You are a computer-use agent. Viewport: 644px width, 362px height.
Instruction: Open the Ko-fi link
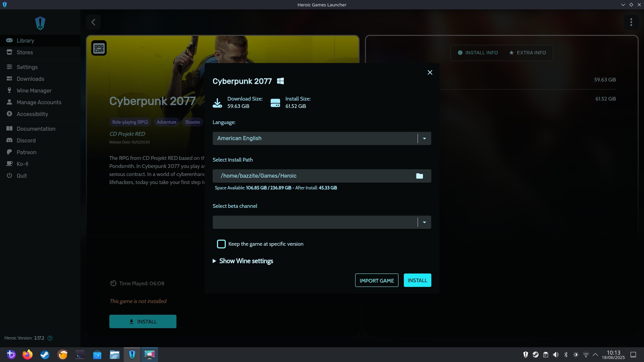pos(40,164)
